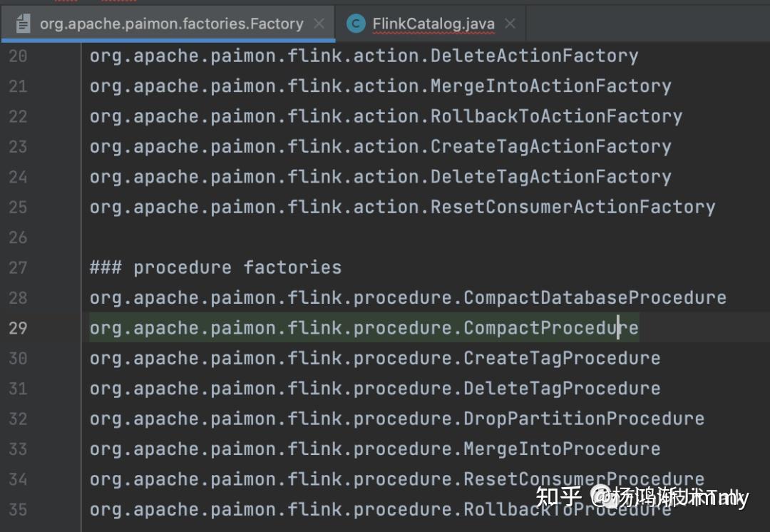Click the CreateTagActionFactory line
The image size is (770, 532).
coord(380,147)
